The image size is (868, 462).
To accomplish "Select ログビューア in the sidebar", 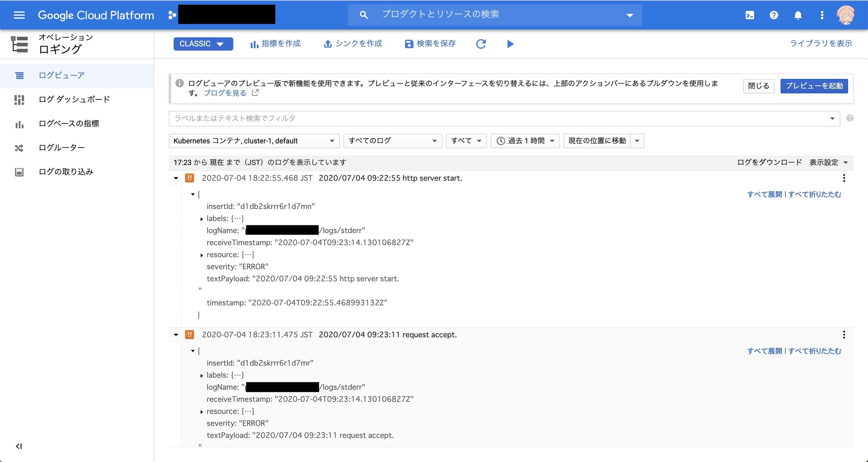I will pos(77,75).
